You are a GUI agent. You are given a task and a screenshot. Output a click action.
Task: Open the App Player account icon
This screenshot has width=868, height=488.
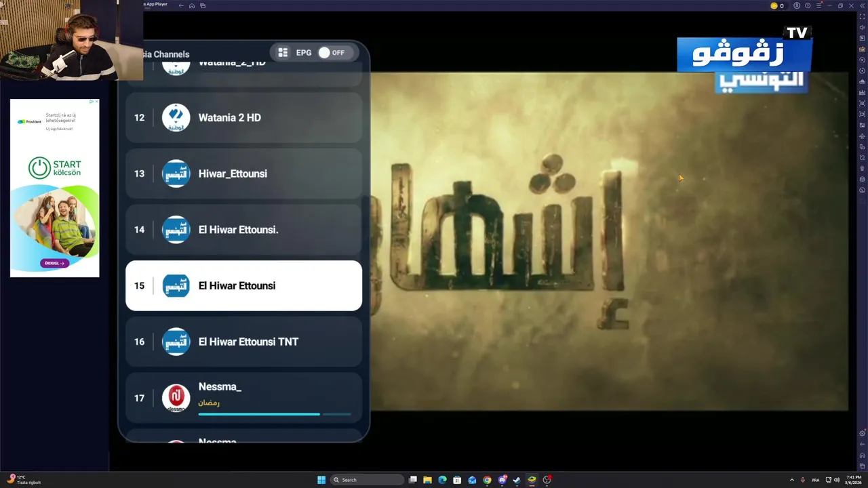797,5
